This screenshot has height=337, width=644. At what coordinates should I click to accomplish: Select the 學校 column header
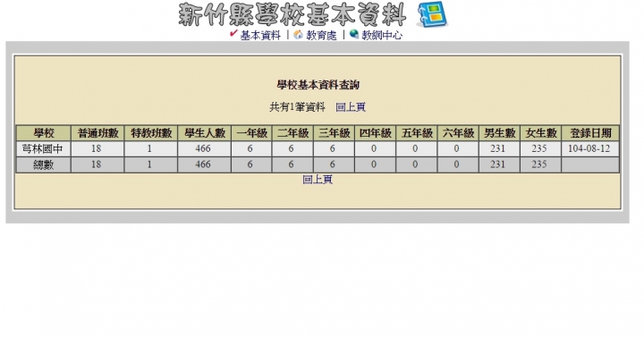44,133
